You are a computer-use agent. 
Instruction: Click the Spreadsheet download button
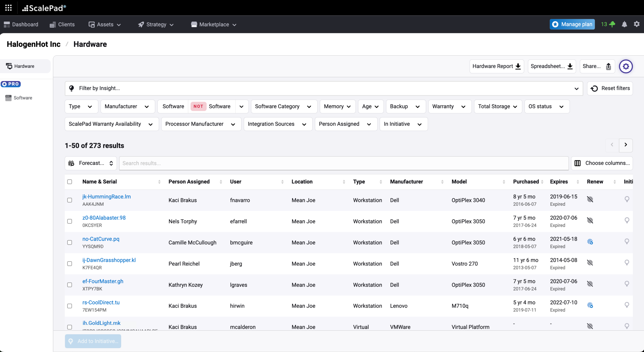click(552, 66)
